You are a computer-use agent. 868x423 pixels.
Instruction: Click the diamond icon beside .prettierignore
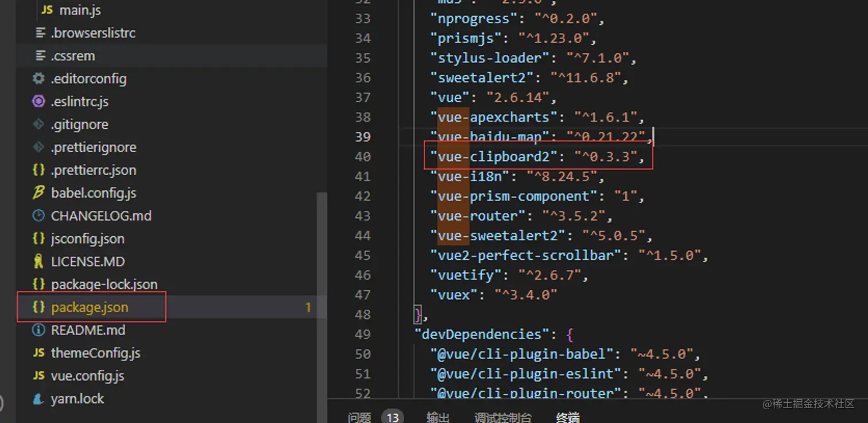[x=38, y=148]
